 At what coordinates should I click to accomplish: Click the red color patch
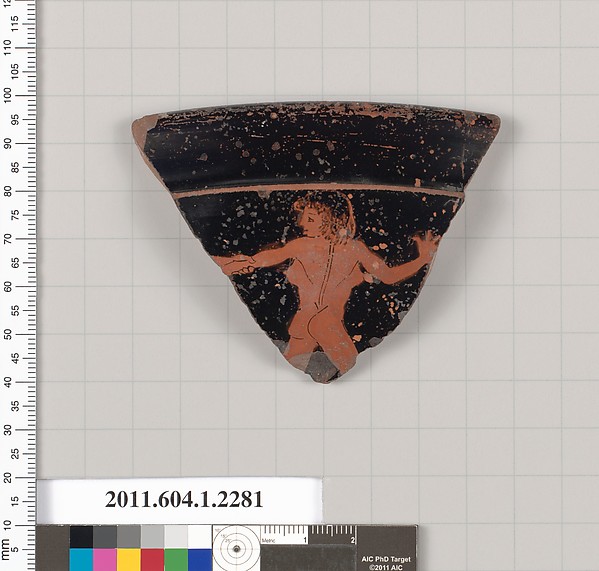pos(152,560)
